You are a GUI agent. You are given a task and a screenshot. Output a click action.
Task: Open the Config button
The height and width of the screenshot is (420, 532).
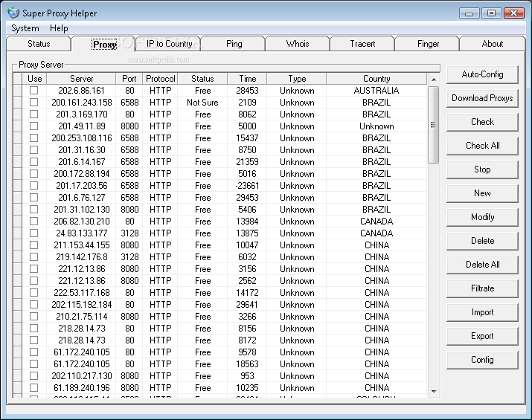pos(482,360)
